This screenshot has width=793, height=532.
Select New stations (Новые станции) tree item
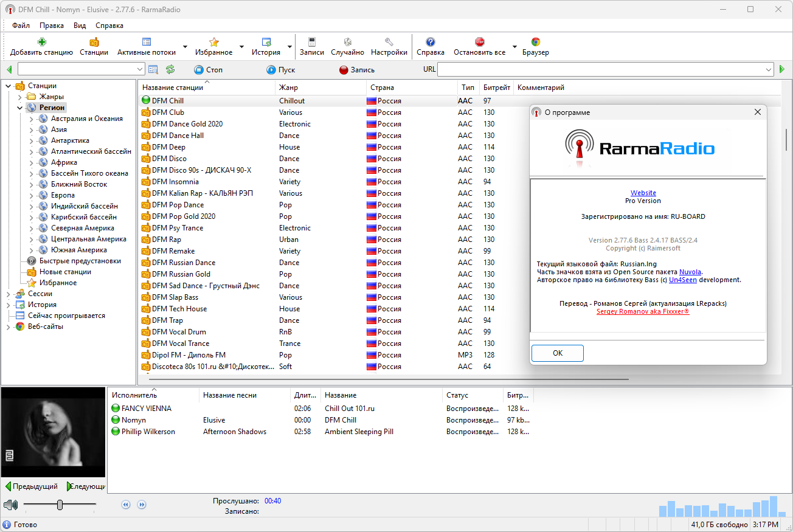65,272
